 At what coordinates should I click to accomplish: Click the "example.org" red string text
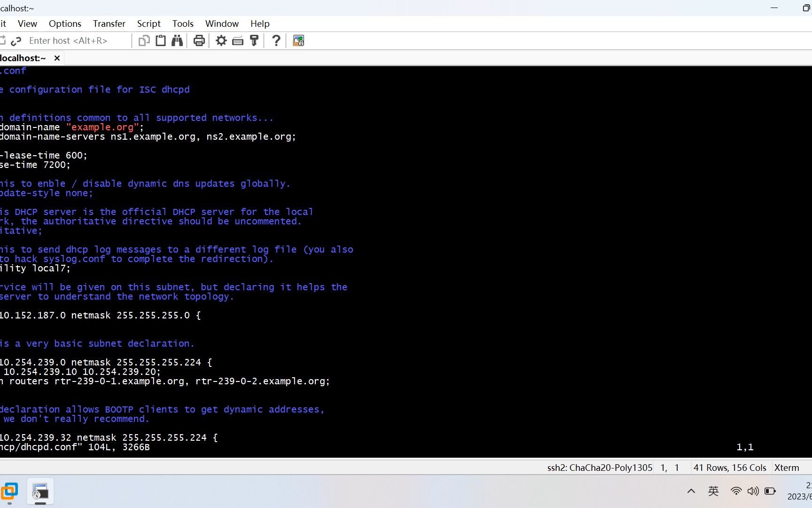[x=102, y=127]
